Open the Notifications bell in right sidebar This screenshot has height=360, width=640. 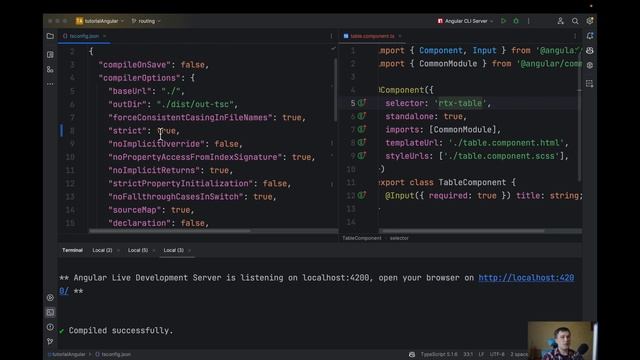click(x=590, y=36)
